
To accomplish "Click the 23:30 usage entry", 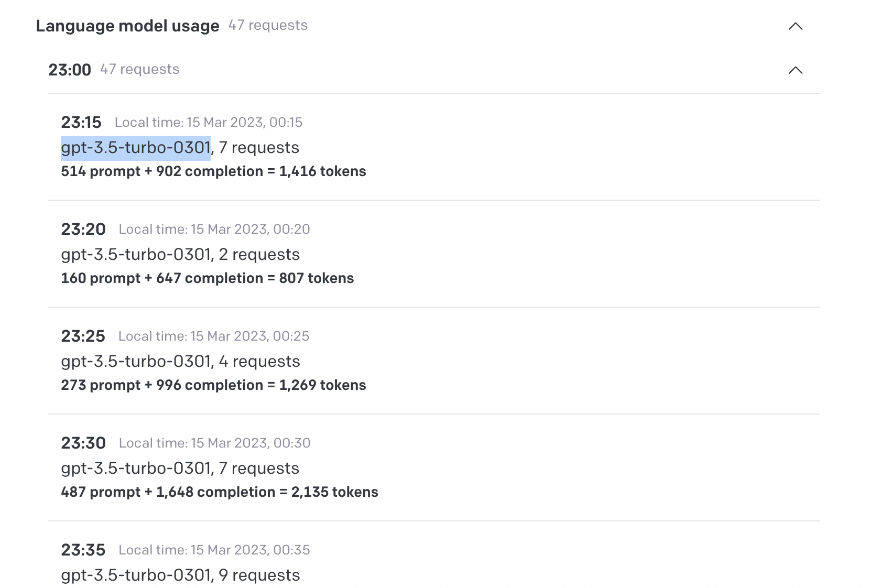I will click(180, 468).
